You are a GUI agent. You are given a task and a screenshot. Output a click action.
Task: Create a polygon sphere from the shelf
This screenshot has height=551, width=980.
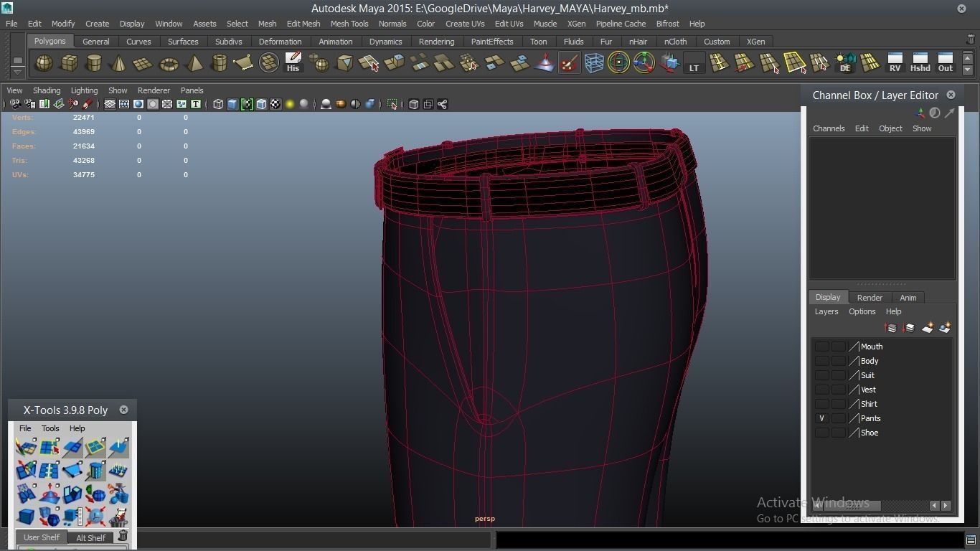[x=44, y=63]
